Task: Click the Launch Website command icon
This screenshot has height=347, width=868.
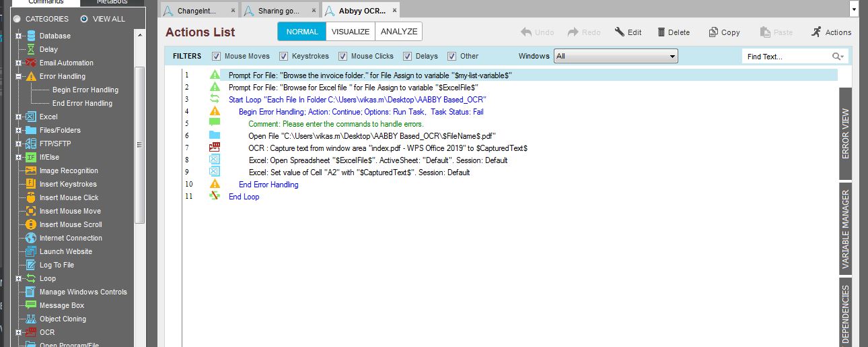Action: 31,251
